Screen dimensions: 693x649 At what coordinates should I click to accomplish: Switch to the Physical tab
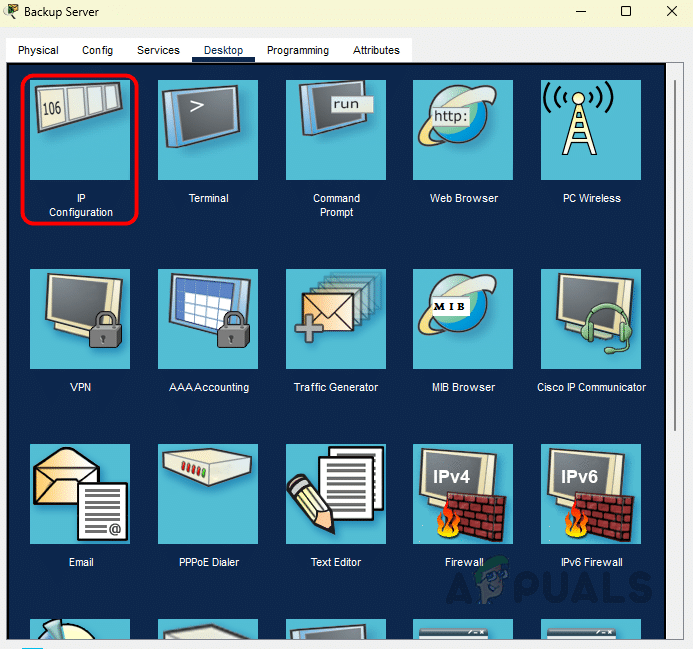click(38, 50)
